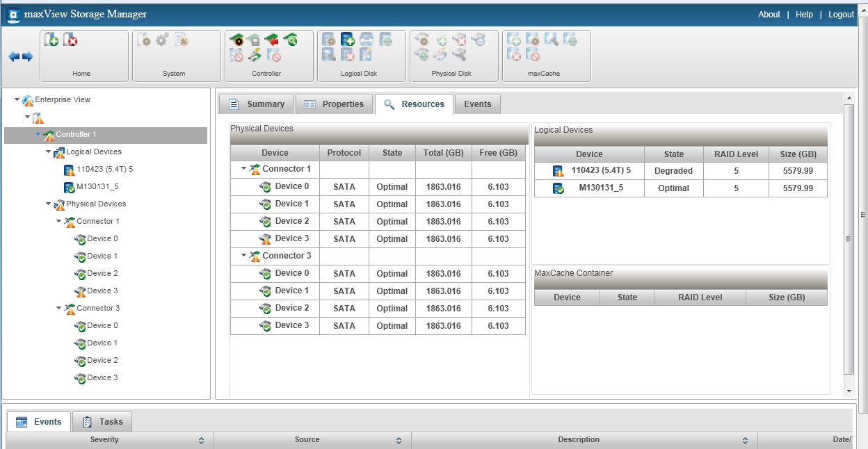
Task: Open the Help link
Action: click(804, 15)
